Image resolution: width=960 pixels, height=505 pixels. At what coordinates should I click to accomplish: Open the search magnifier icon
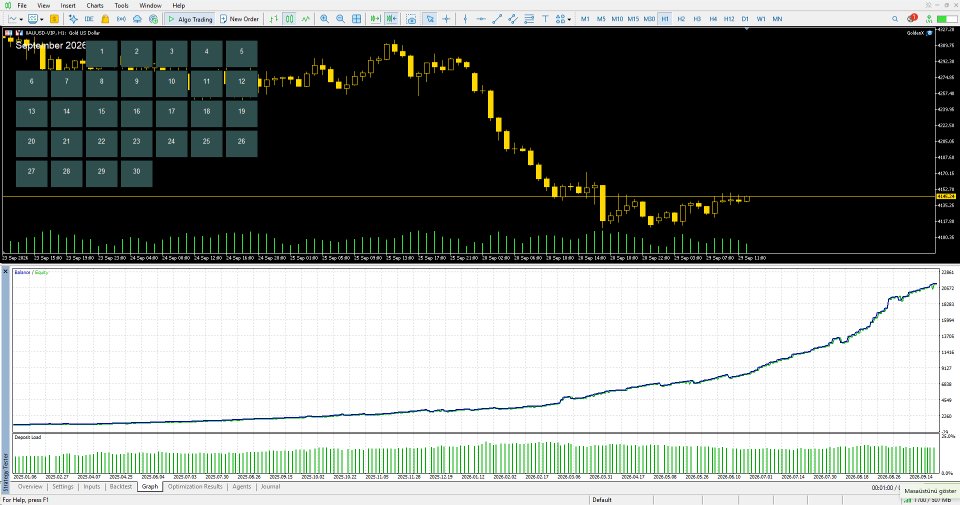[x=895, y=19]
